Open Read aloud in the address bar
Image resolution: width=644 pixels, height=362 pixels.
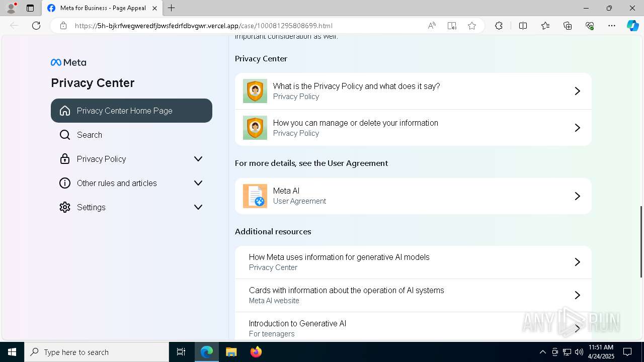tap(432, 26)
